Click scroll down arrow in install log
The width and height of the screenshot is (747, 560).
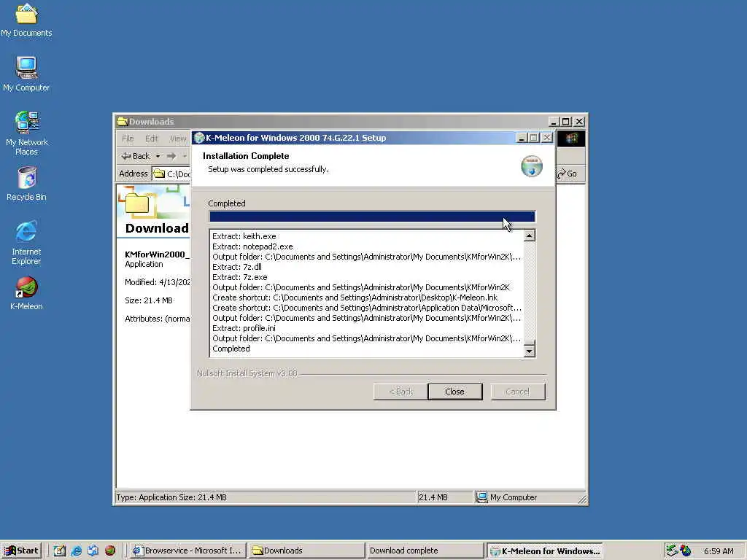pos(530,351)
